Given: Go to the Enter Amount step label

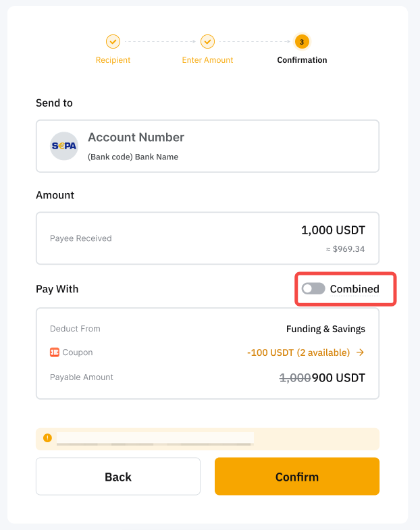Looking at the screenshot, I should coord(207,60).
